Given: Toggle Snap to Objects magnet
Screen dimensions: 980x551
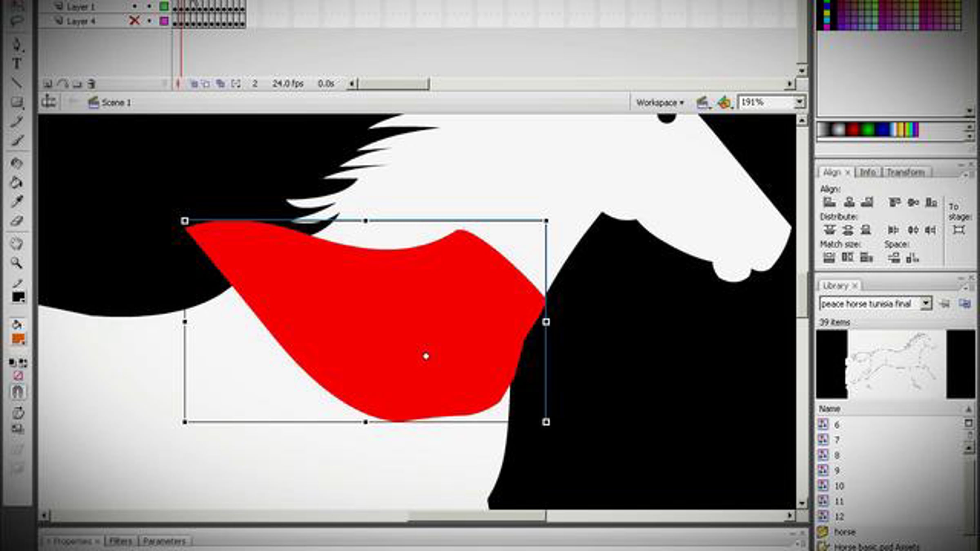Looking at the screenshot, I should (x=18, y=391).
